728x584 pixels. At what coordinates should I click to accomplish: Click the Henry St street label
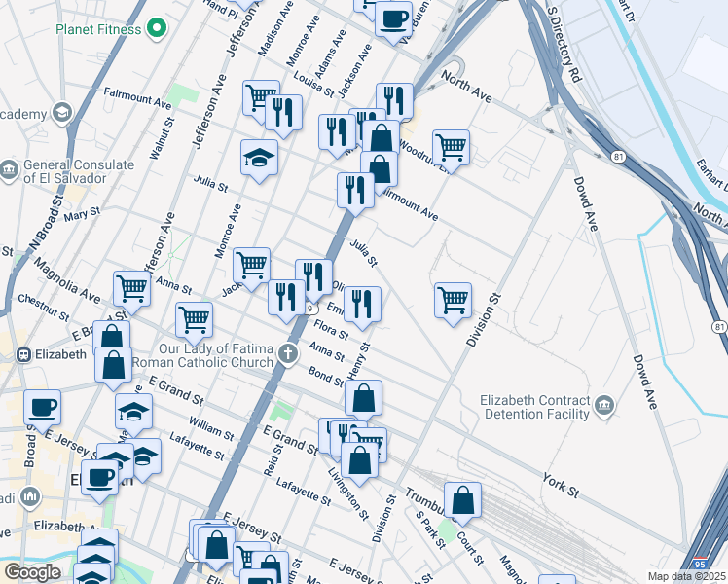[x=360, y=360]
